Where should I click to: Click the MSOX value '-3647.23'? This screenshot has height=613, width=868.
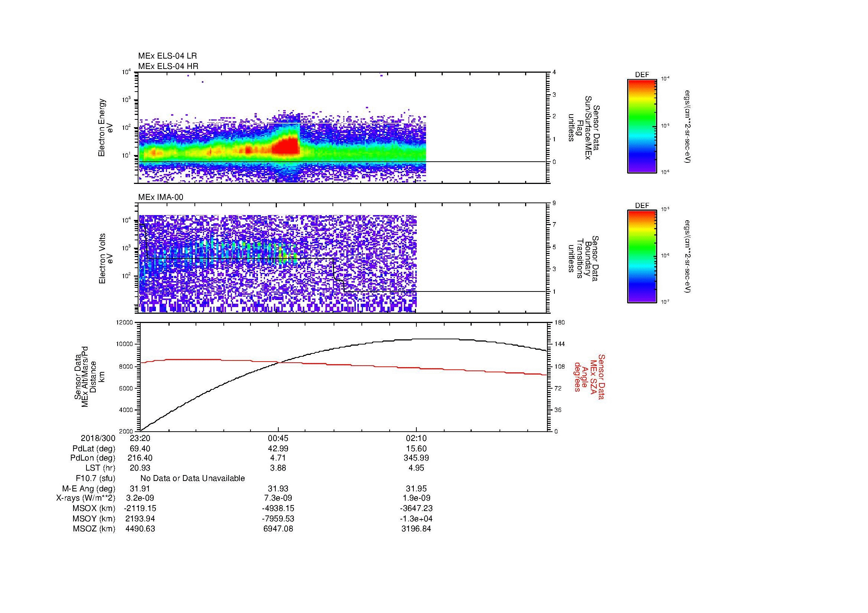coord(416,508)
